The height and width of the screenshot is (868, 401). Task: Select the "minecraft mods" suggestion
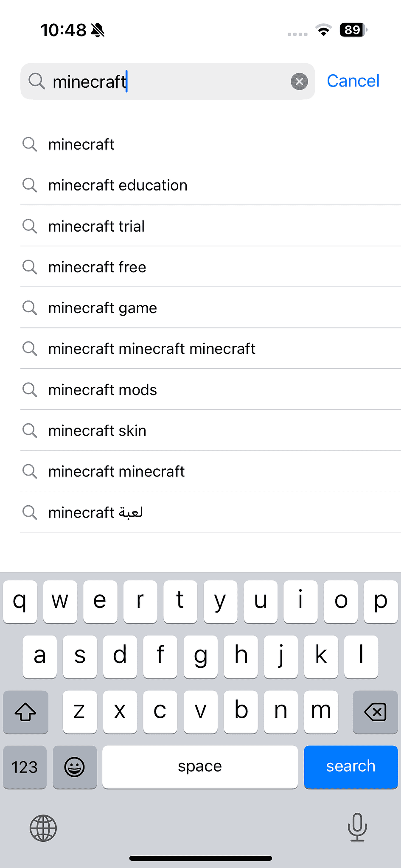click(102, 389)
